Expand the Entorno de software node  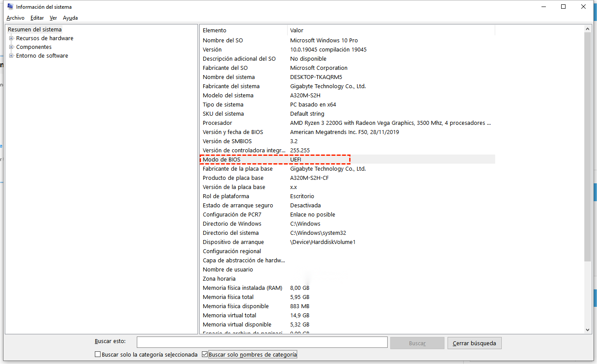(x=12, y=55)
